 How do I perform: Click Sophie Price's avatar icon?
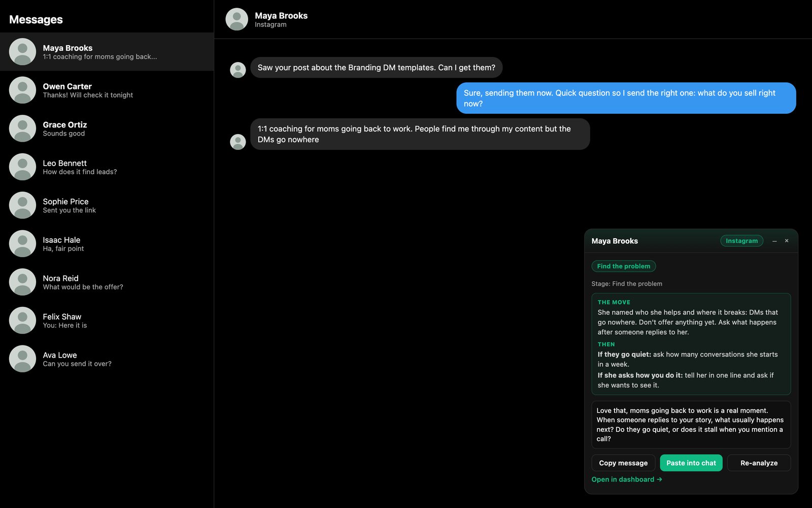pos(22,205)
